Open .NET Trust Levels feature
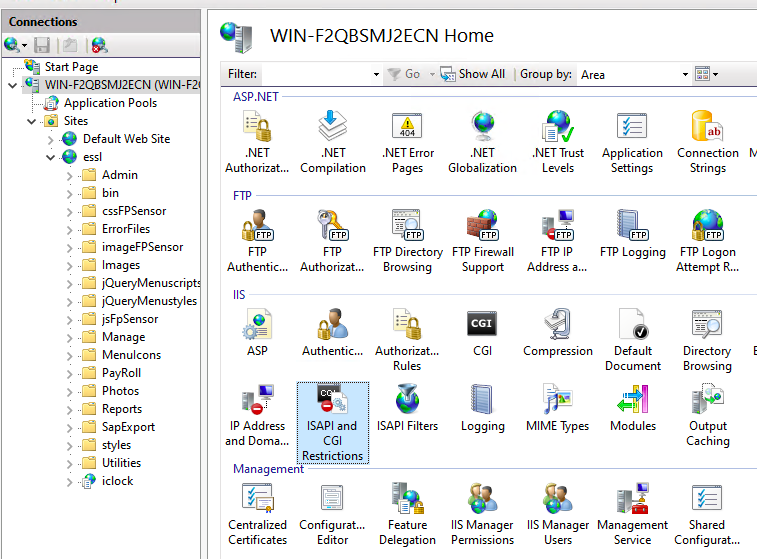 pyautogui.click(x=558, y=142)
